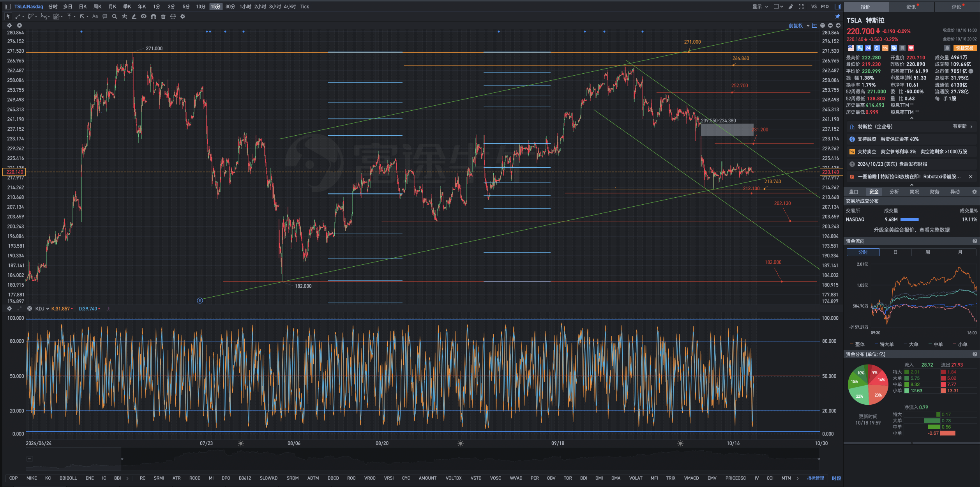980x487 pixels.
Task: Select 月 capital flow period
Action: pos(960,252)
